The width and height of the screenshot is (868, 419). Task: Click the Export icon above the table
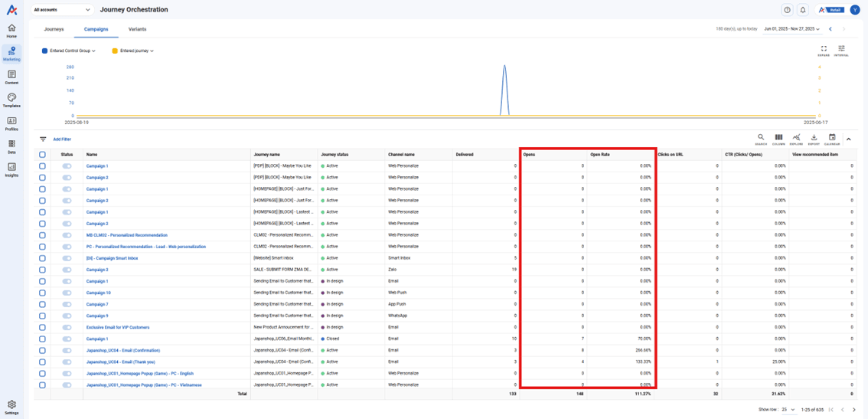[x=814, y=139]
